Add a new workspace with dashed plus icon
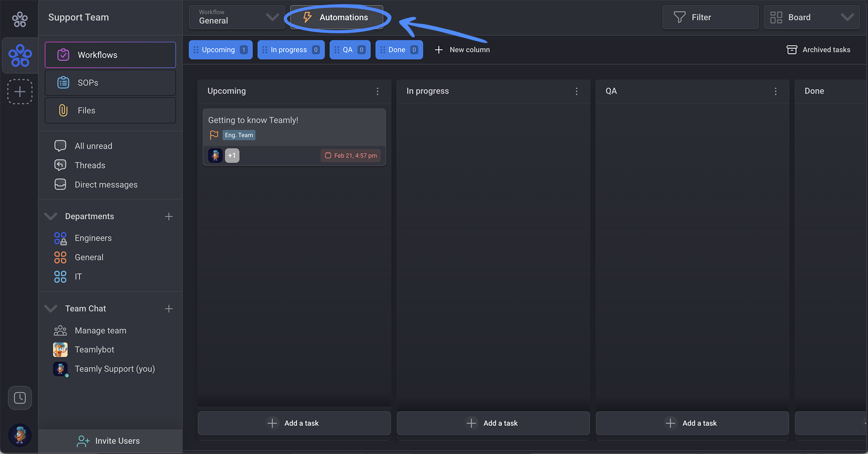868x454 pixels. tap(20, 92)
